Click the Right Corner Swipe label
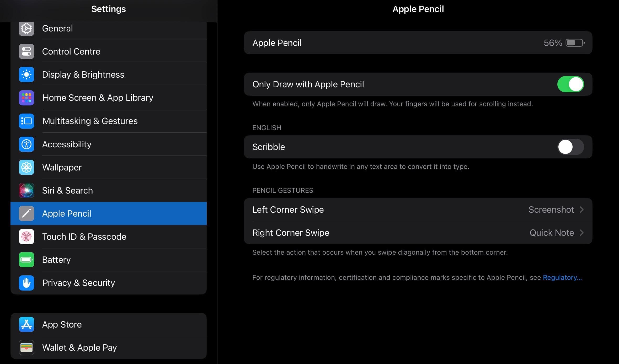 click(x=291, y=233)
